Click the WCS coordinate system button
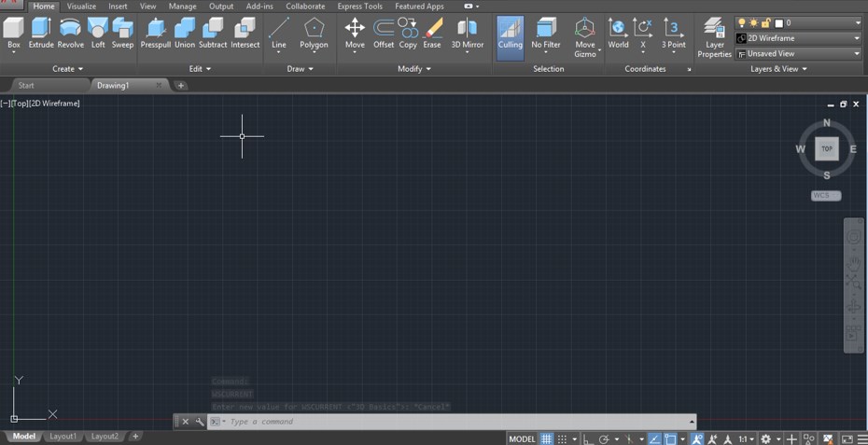This screenshot has width=868, height=445. tap(825, 196)
